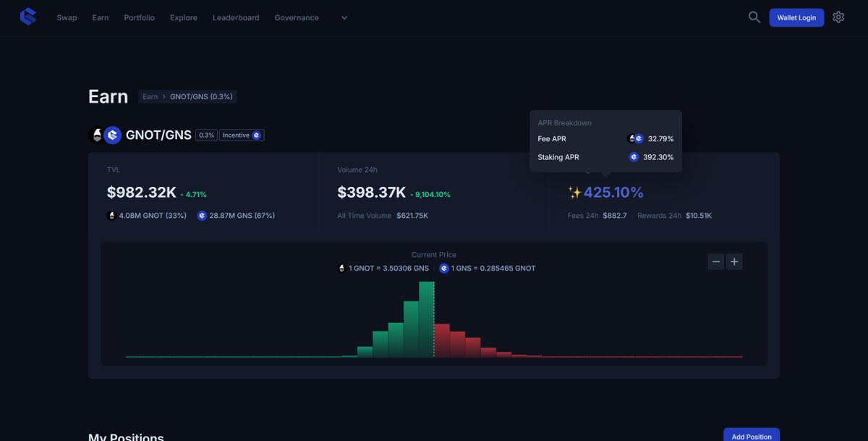Click the dashed current price marker line
Image resolution: width=868 pixels, height=441 pixels.
(434, 319)
